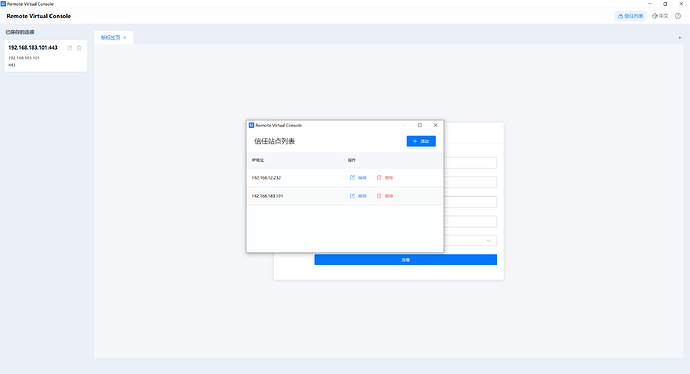This screenshot has width=690, height=374.
Task: Click the wide blue connect button
Action: [x=405, y=260]
